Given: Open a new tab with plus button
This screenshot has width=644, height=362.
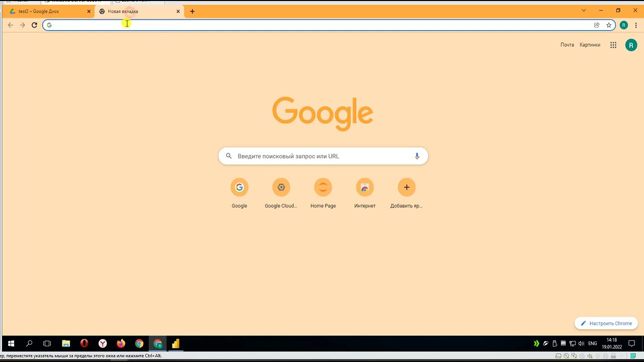Looking at the screenshot, I should point(192,11).
